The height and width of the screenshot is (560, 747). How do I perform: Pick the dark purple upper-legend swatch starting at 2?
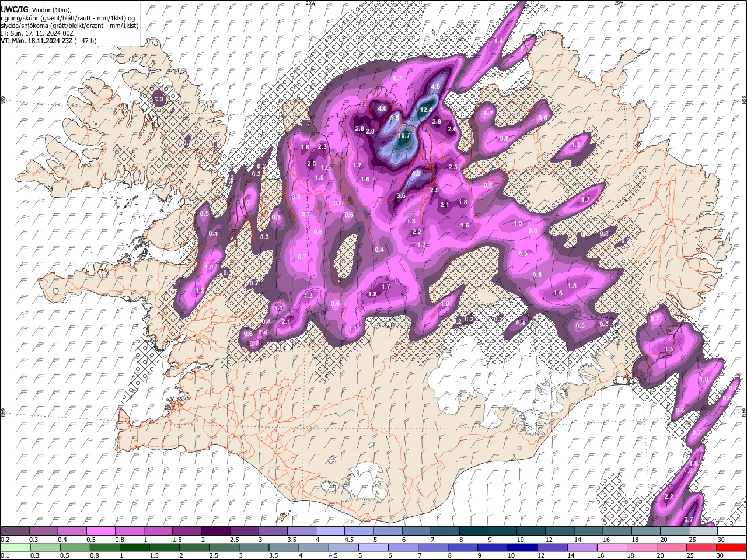tap(215, 531)
